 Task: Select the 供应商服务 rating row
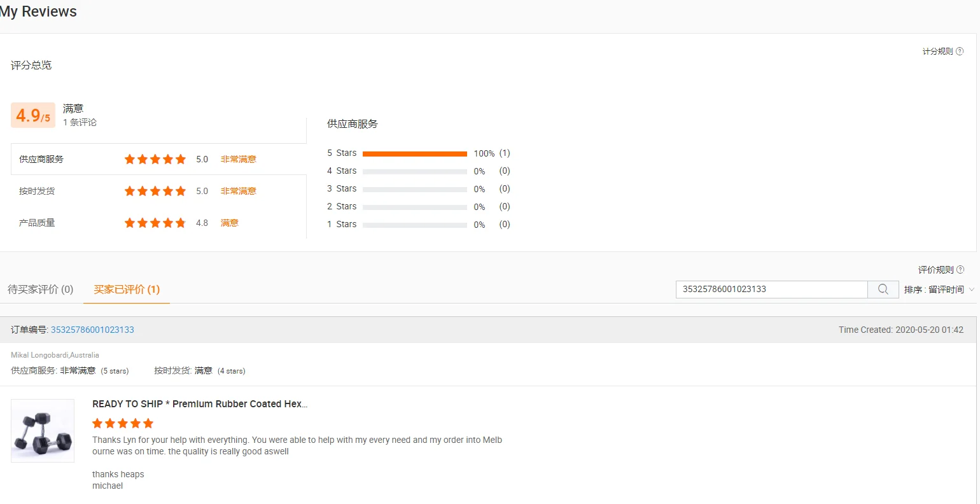click(x=158, y=159)
